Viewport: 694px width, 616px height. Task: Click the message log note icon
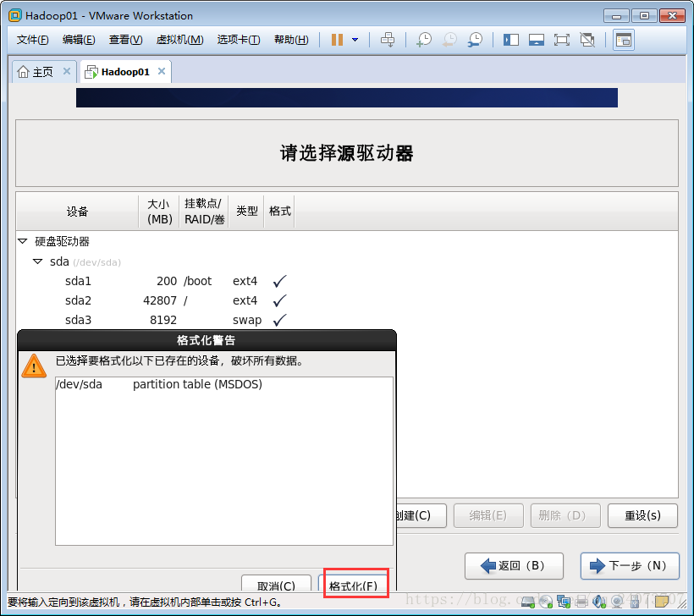tap(662, 602)
